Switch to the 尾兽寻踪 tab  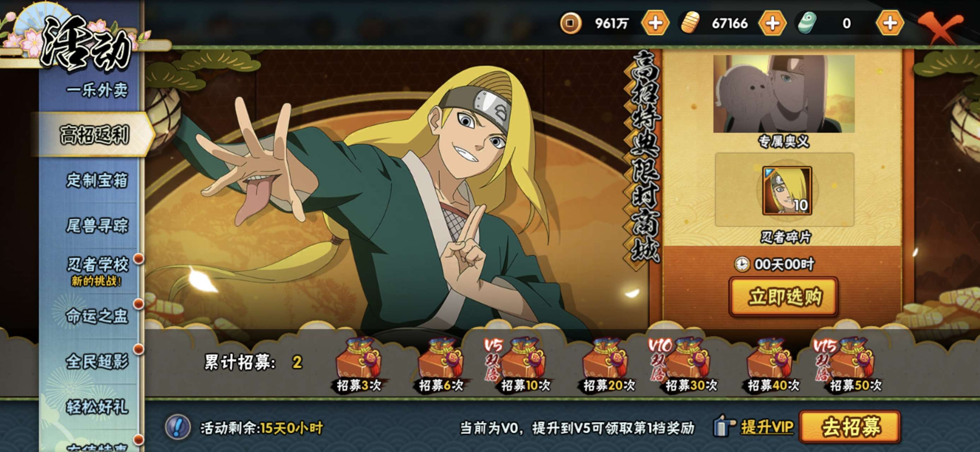point(97,225)
